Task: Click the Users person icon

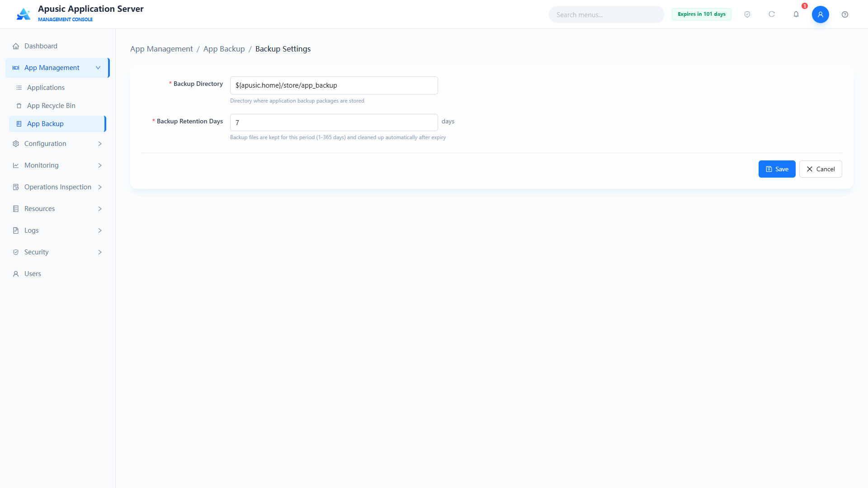Action: click(x=16, y=274)
